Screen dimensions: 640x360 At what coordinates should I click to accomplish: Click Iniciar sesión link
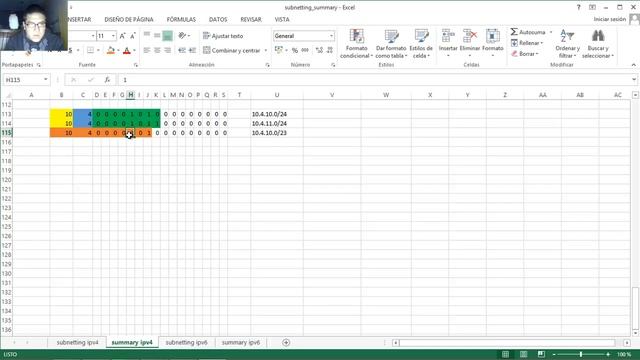tap(609, 19)
